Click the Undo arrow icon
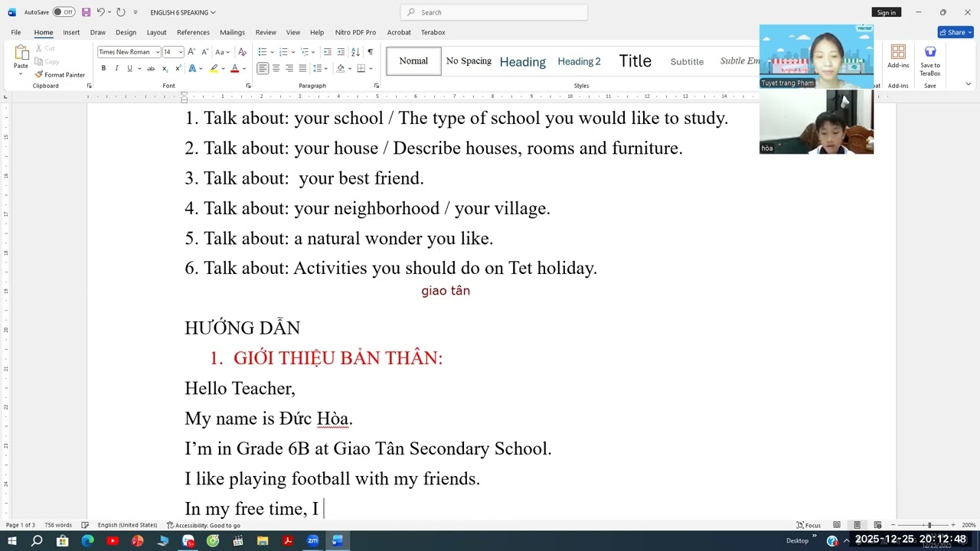 pyautogui.click(x=100, y=12)
